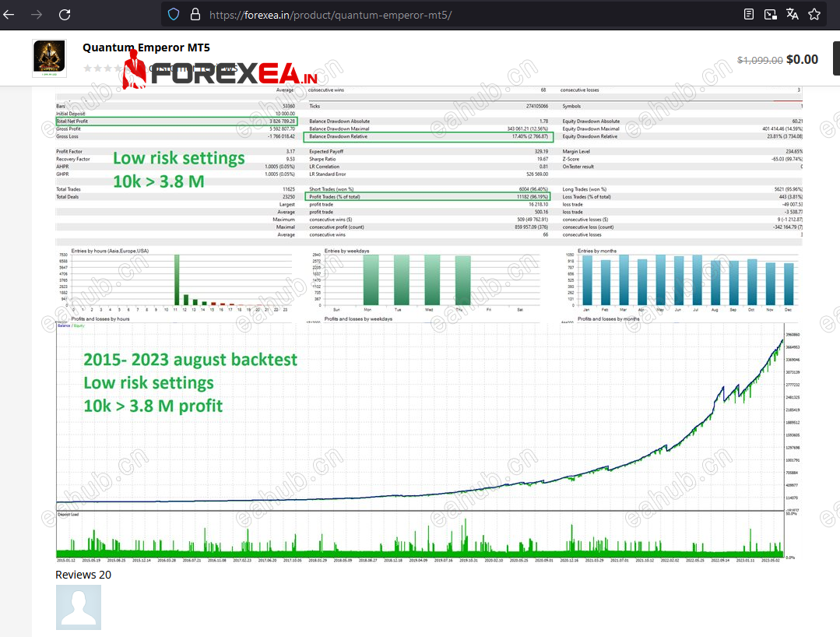Click the Profit Factor row

pyautogui.click(x=176, y=152)
